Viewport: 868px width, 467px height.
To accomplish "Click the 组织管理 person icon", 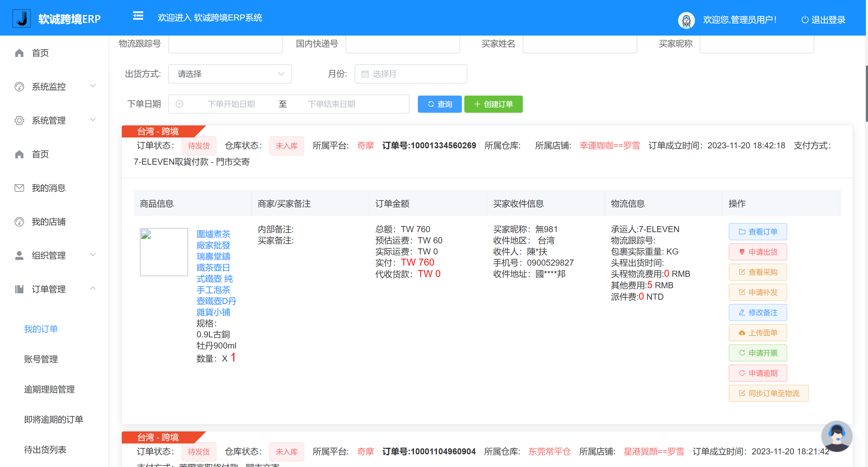I will coord(19,255).
